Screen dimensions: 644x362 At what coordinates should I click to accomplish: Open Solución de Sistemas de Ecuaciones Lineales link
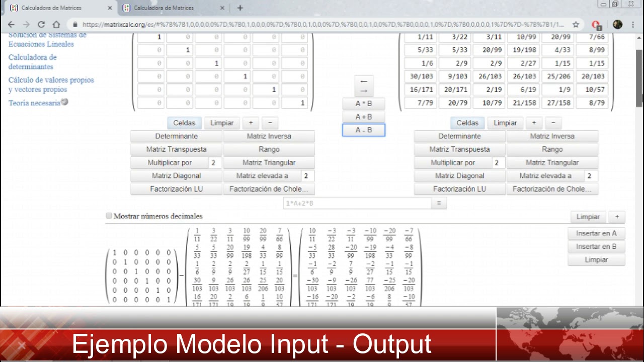(x=47, y=40)
